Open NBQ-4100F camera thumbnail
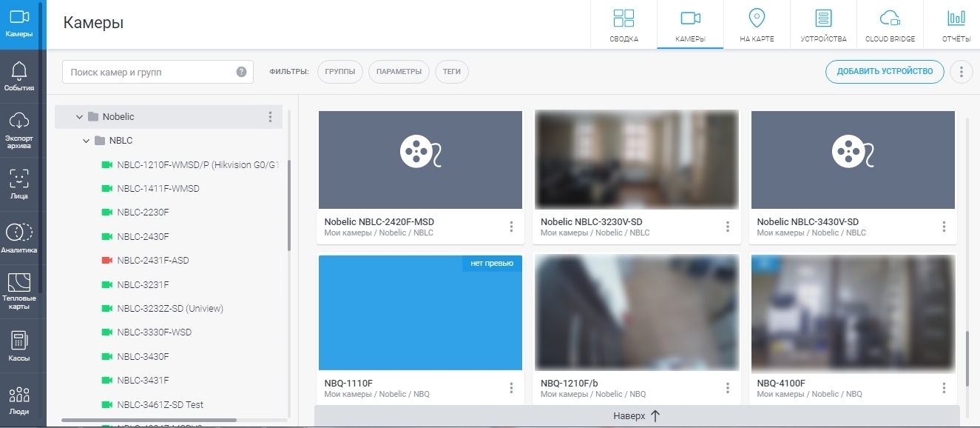 pos(853,313)
